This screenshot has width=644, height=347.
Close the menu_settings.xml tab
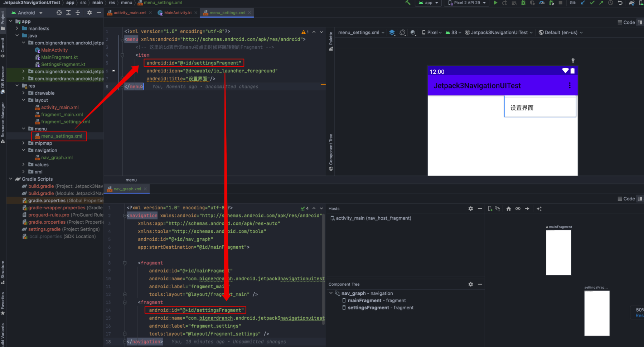[x=250, y=13]
